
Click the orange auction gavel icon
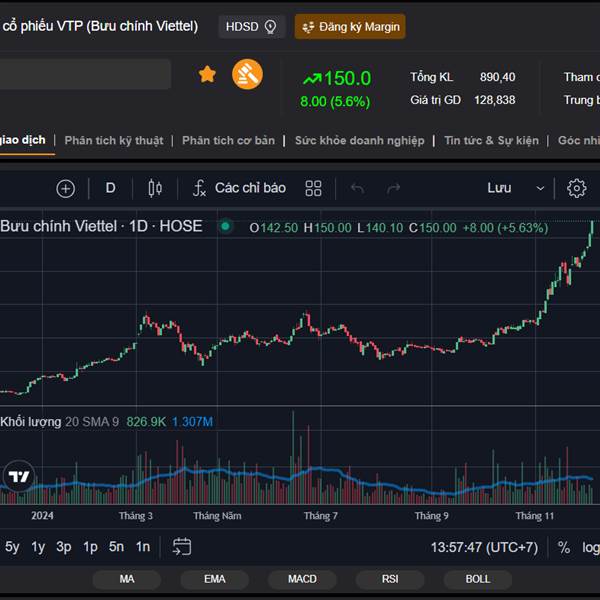click(x=248, y=74)
